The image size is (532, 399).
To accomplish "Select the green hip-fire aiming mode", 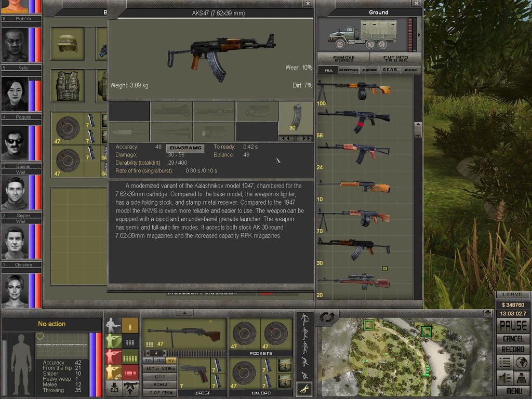I will 113,341.
